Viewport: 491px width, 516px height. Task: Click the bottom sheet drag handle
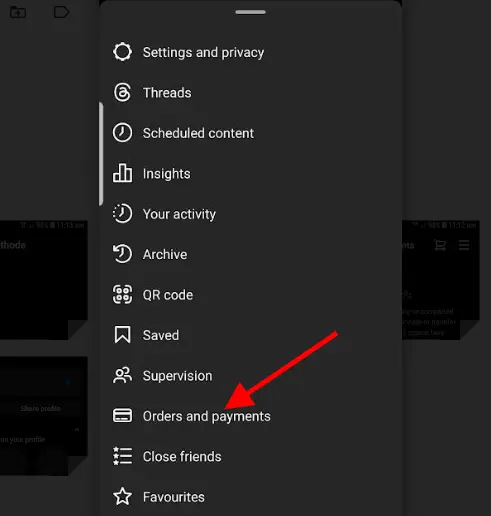(250, 12)
